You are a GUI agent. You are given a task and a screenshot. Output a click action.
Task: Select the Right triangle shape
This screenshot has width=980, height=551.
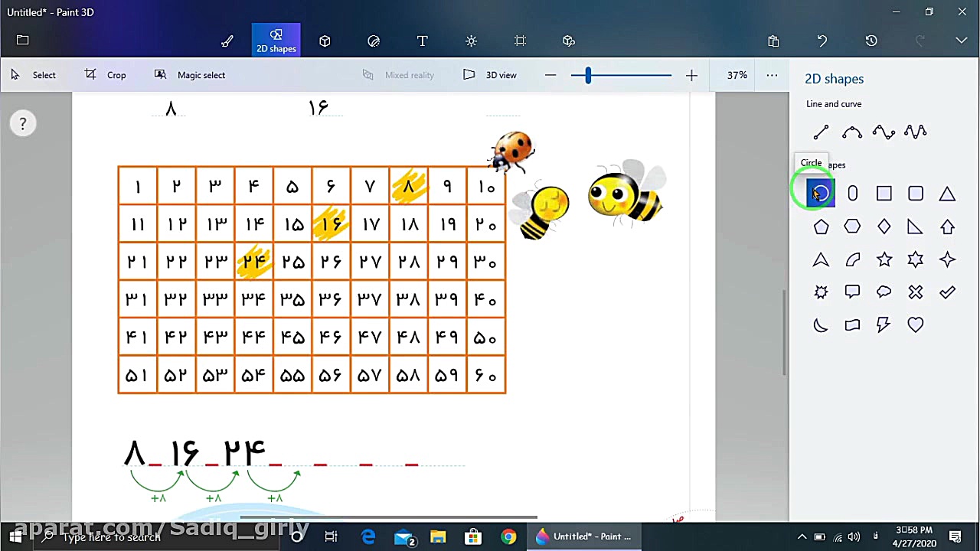(x=916, y=227)
